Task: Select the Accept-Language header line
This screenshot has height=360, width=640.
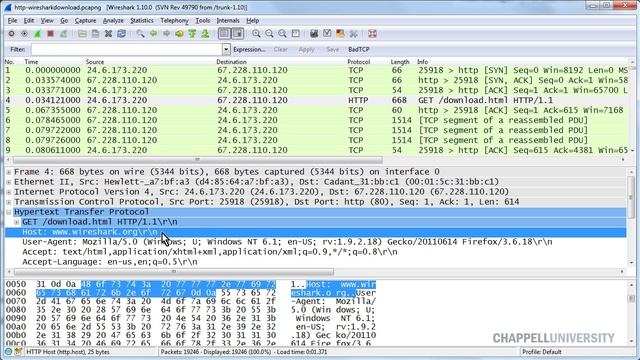Action: coord(110,262)
